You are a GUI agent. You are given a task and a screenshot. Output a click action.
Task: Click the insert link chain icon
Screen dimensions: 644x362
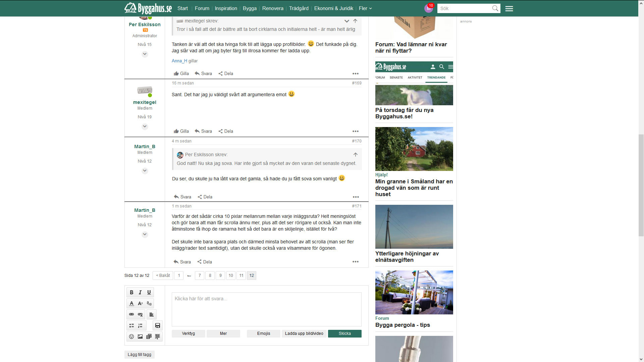(131, 314)
